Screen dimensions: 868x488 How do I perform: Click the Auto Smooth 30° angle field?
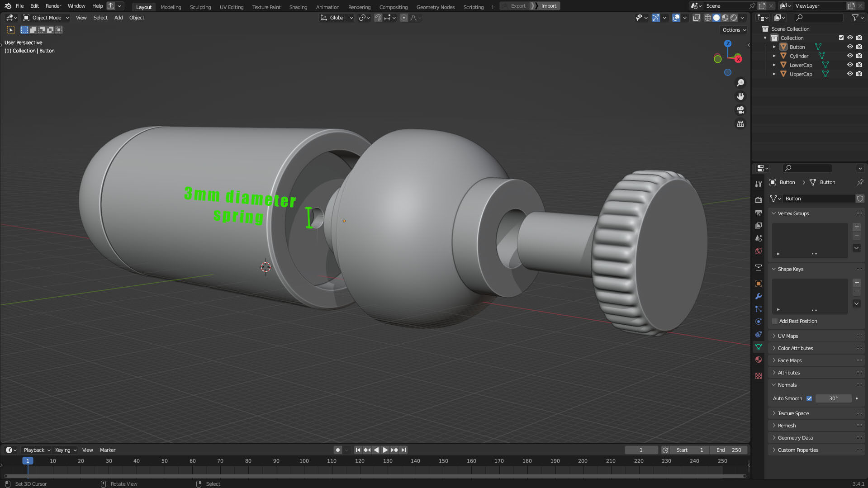[x=833, y=398]
